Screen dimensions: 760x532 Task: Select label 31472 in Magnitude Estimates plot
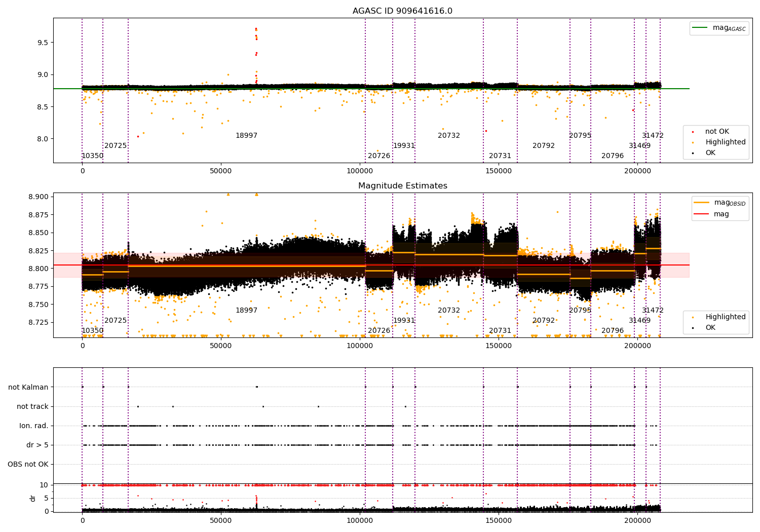click(653, 311)
